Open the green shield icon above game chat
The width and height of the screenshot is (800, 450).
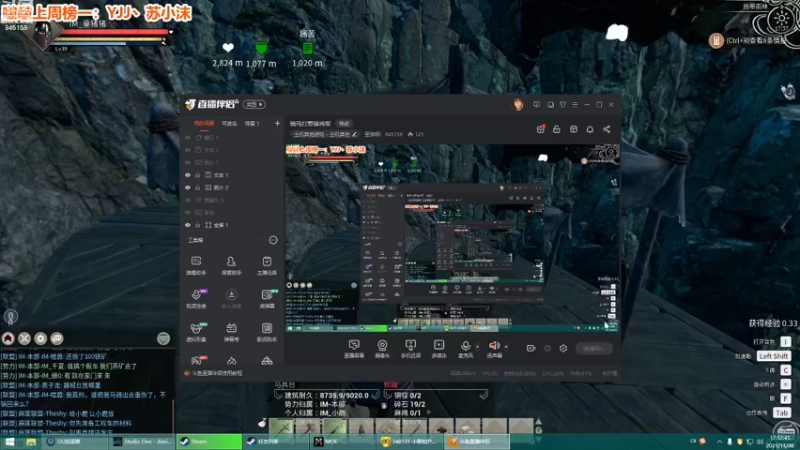click(x=163, y=338)
